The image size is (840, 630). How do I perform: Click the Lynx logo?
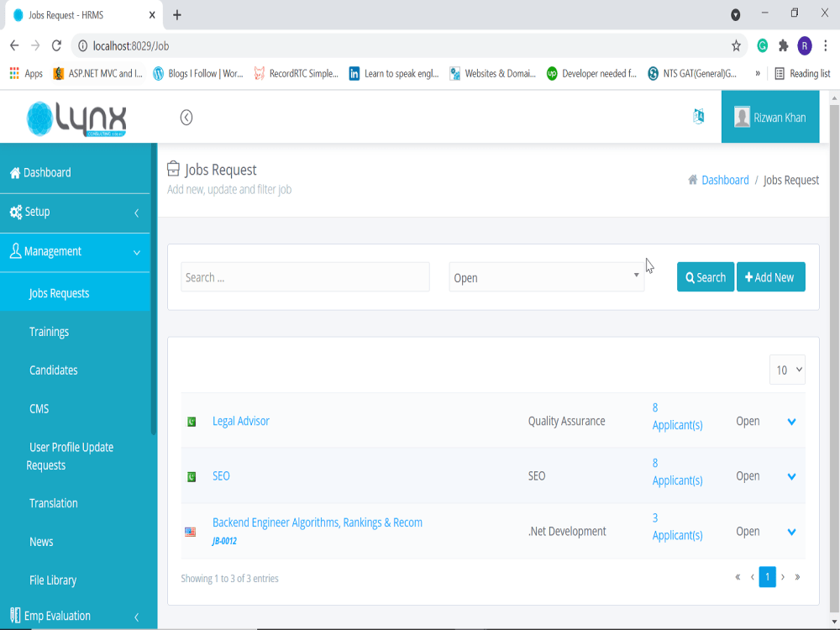(x=76, y=118)
